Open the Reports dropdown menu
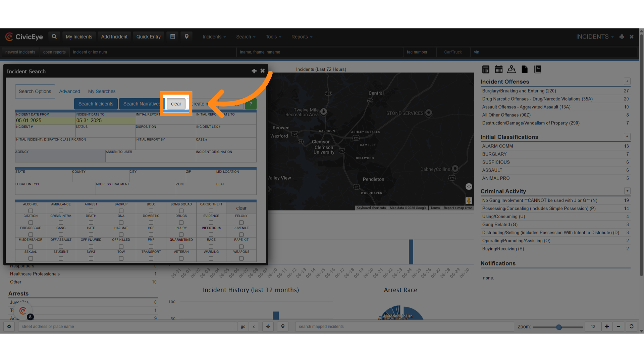Viewport: 644px width, 362px height. (302, 37)
